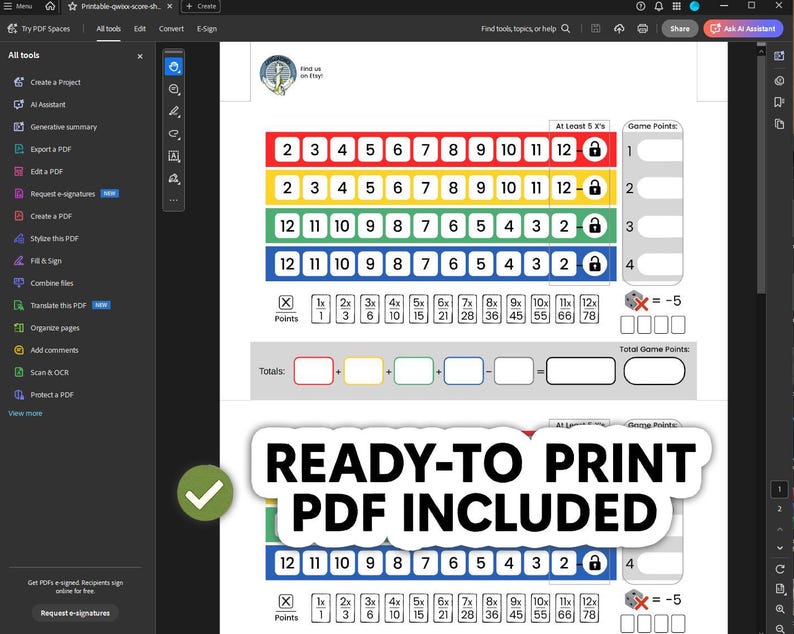Click the Save file icon
The width and height of the screenshot is (794, 634).
[x=596, y=29]
